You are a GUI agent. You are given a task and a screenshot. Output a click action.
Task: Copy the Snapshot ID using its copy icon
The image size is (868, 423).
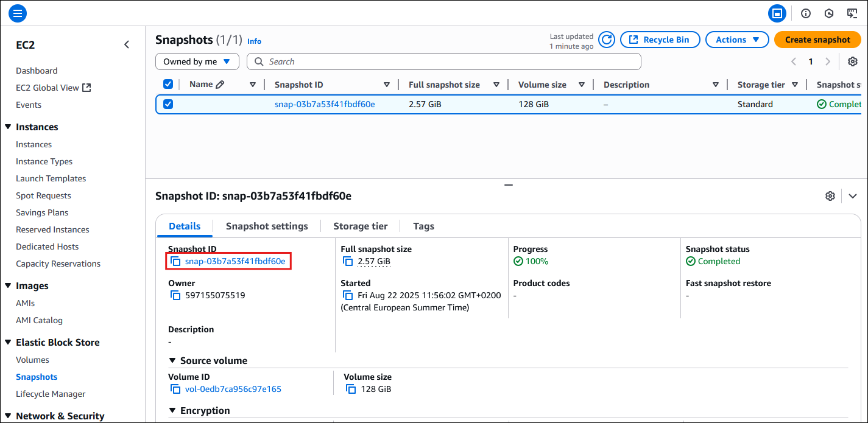(x=176, y=260)
